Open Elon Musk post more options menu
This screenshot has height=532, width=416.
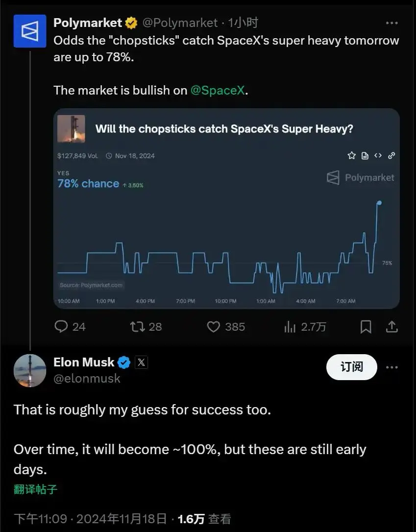[392, 367]
